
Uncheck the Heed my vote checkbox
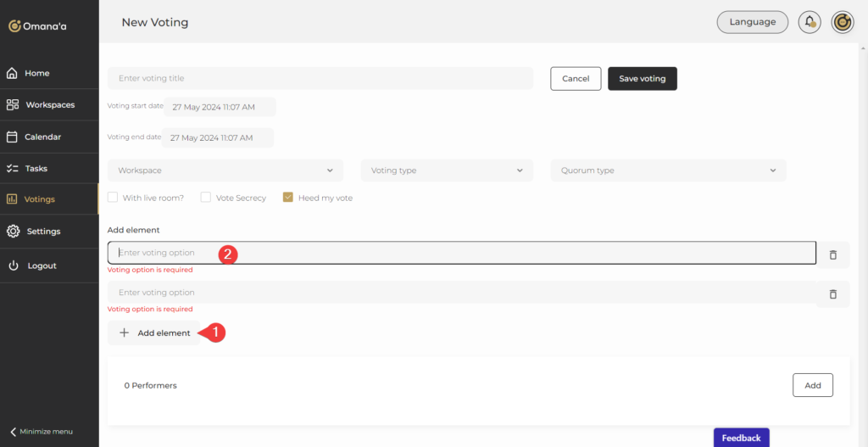pyautogui.click(x=288, y=198)
